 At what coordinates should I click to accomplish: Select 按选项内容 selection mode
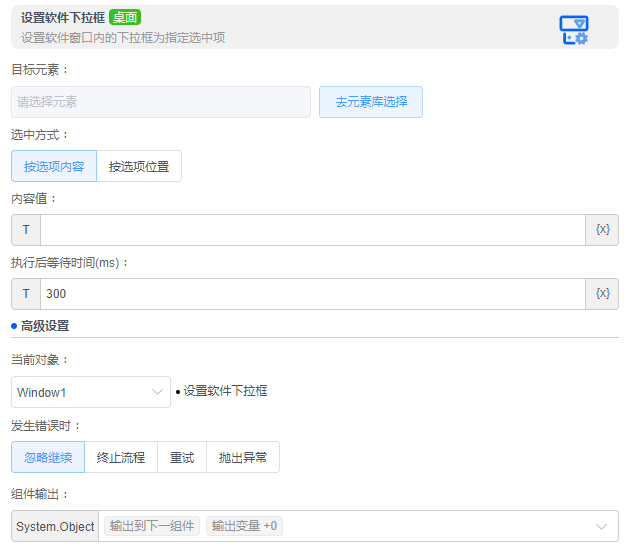tap(54, 166)
